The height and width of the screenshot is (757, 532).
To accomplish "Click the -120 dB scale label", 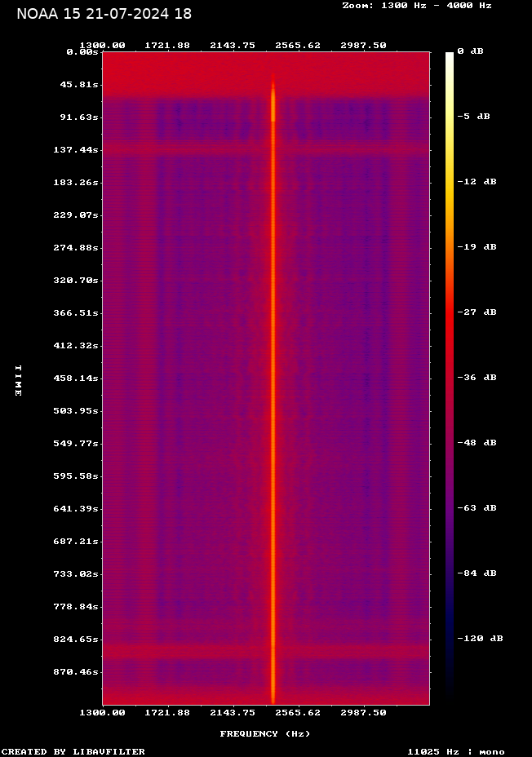I will click(x=479, y=639).
